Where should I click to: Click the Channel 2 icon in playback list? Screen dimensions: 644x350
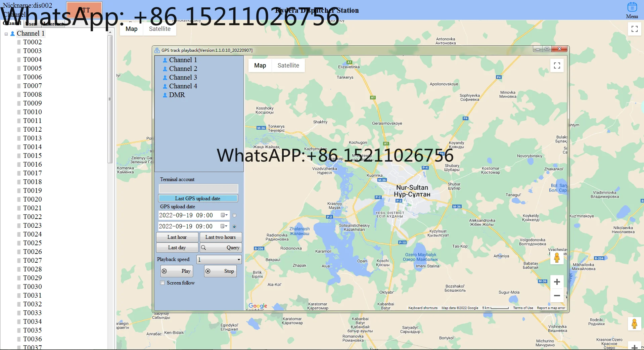coord(165,69)
